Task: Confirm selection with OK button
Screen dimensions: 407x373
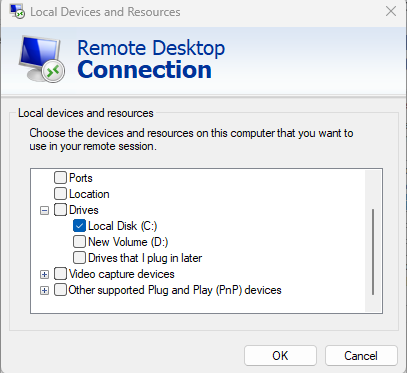Action: 280,356
